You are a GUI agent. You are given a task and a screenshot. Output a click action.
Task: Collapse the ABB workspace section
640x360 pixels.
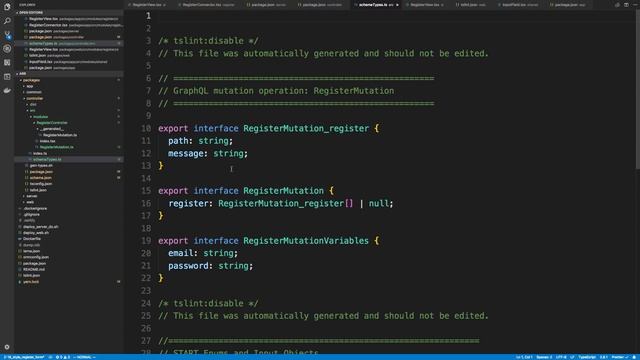click(21, 74)
